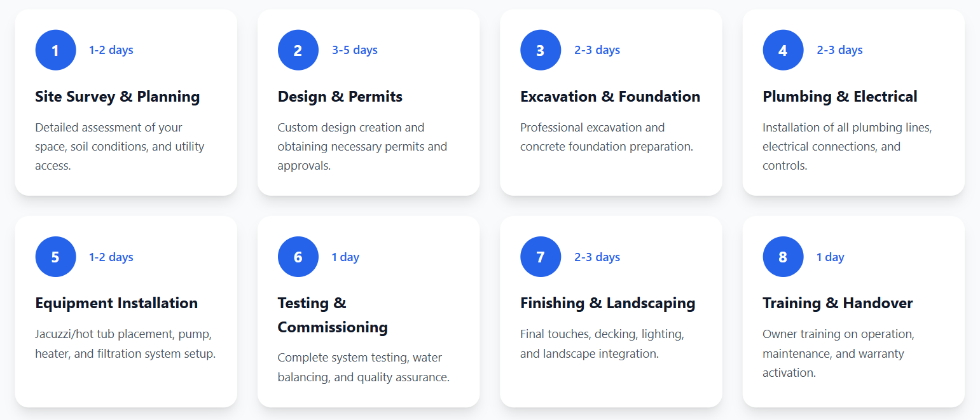This screenshot has width=980, height=420.
Task: Select the Design & Permits title
Action: (340, 97)
